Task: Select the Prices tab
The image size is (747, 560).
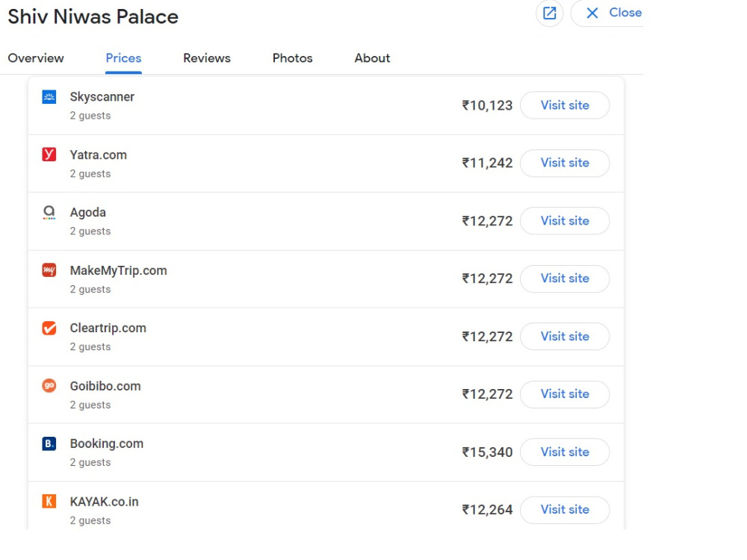Action: (123, 58)
